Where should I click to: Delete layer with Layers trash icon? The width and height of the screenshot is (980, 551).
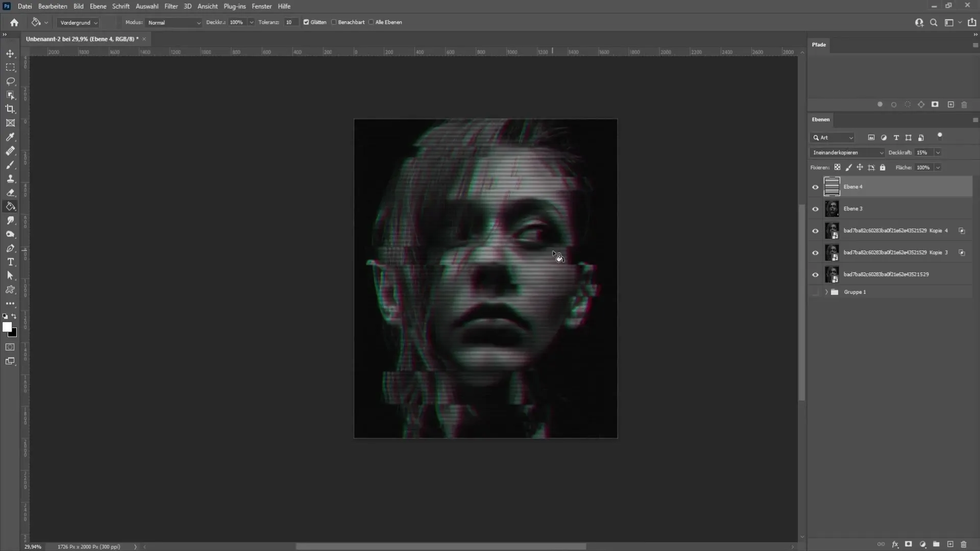[964, 544]
